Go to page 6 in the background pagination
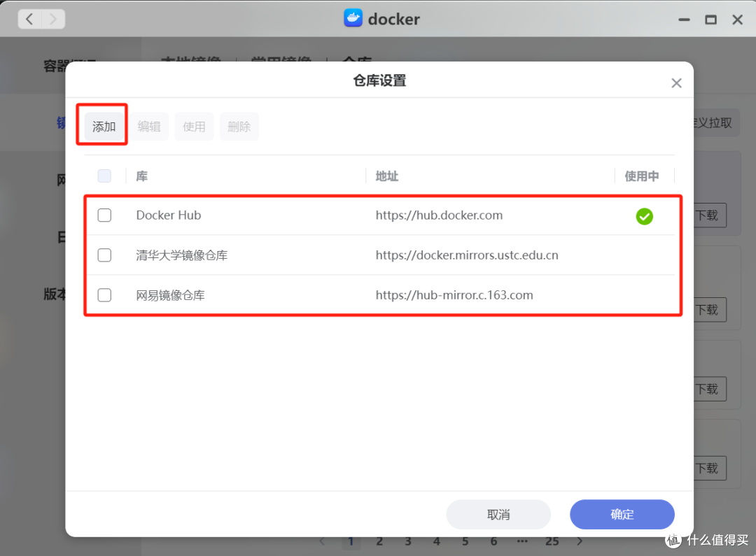 (x=493, y=541)
